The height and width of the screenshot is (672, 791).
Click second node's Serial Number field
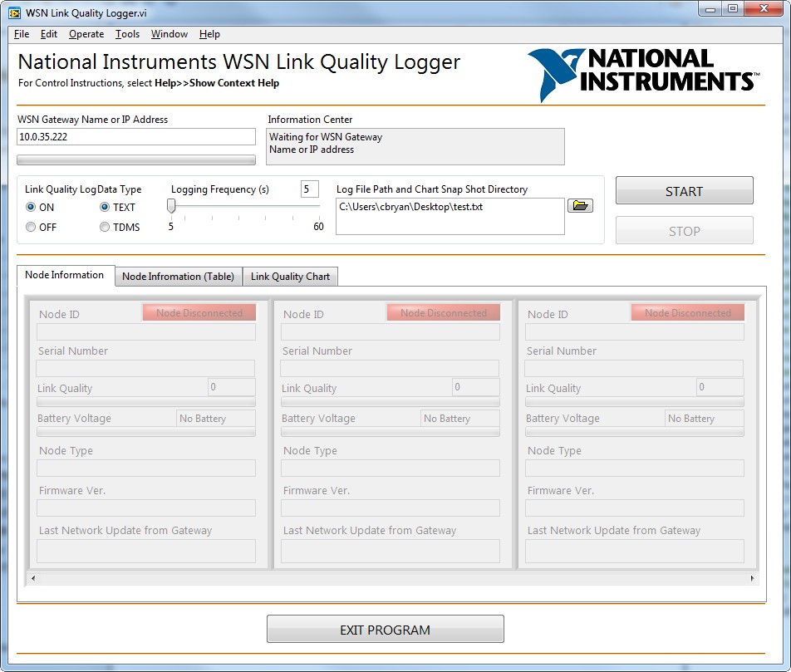[390, 368]
